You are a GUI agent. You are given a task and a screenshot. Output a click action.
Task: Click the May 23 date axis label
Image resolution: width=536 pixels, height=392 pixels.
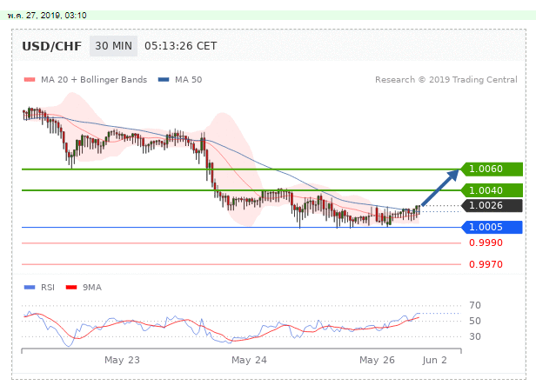(x=122, y=360)
